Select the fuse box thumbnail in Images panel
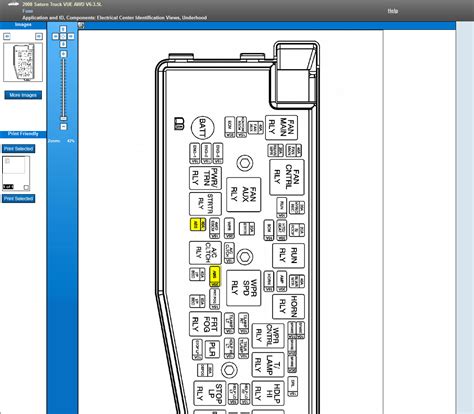 point(23,62)
